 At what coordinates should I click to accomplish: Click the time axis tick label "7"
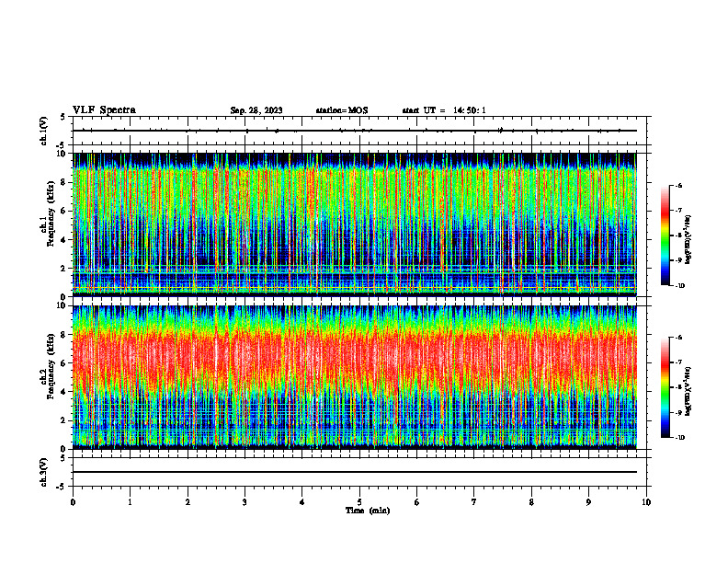474,502
